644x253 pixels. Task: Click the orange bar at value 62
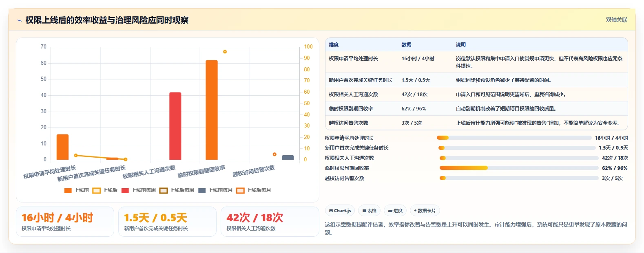pyautogui.click(x=212, y=110)
